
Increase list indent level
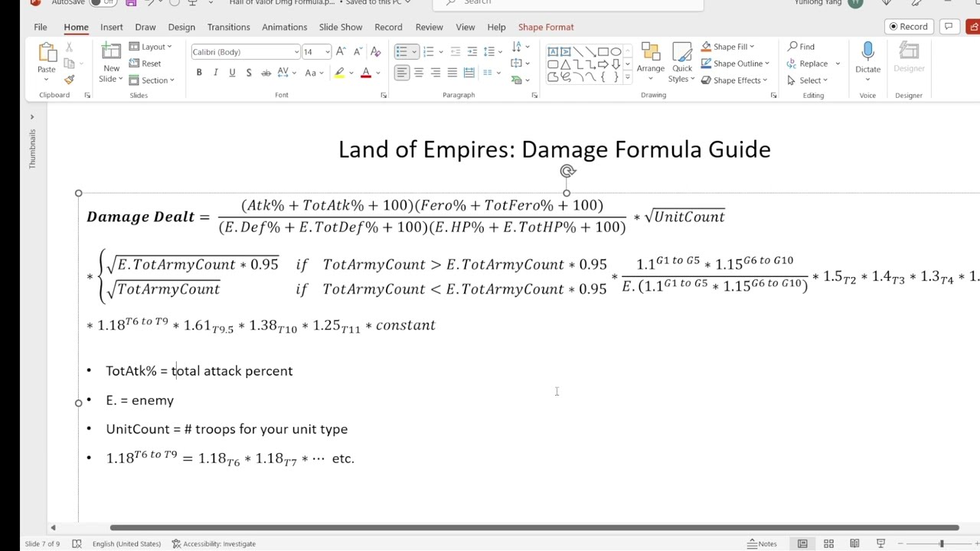(472, 52)
